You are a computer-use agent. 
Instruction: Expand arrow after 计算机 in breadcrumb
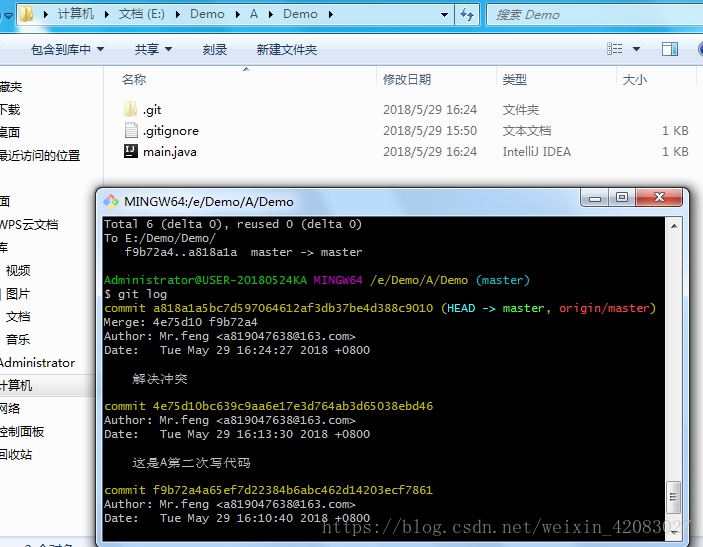tap(107, 14)
